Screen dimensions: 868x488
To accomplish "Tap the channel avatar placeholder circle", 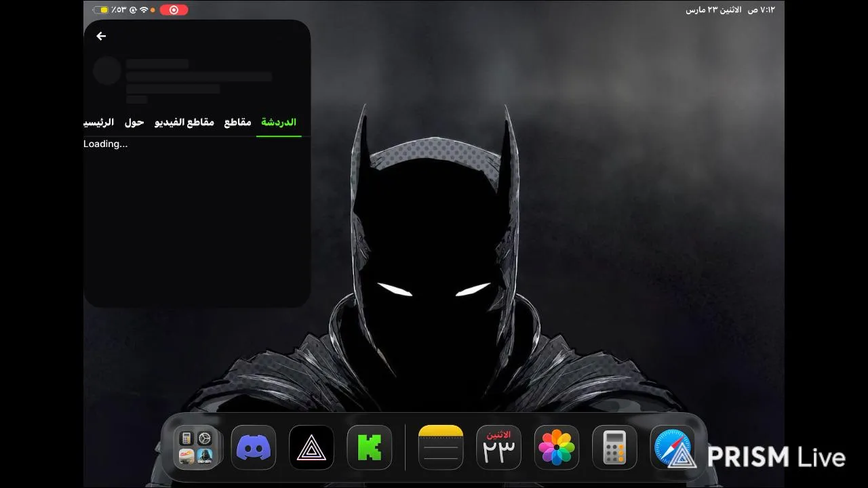I will click(x=107, y=70).
